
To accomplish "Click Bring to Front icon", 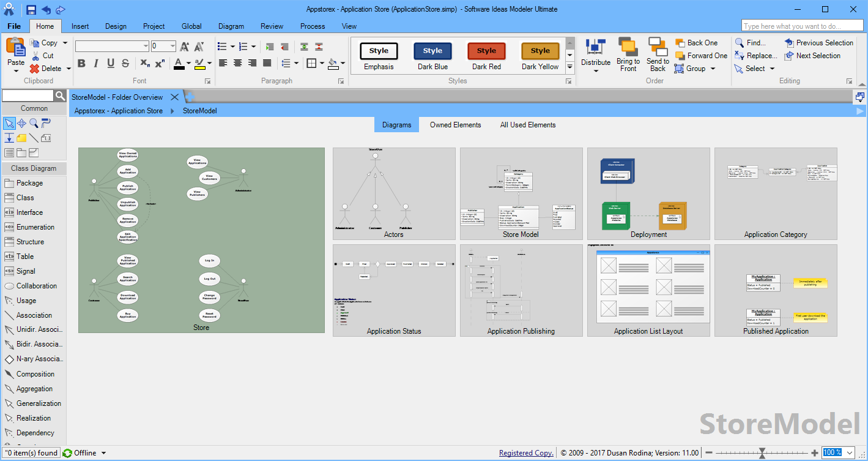I will (x=628, y=47).
